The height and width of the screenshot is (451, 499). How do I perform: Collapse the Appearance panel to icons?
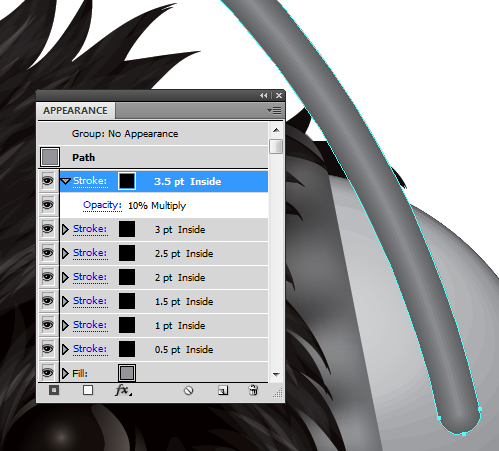(264, 96)
